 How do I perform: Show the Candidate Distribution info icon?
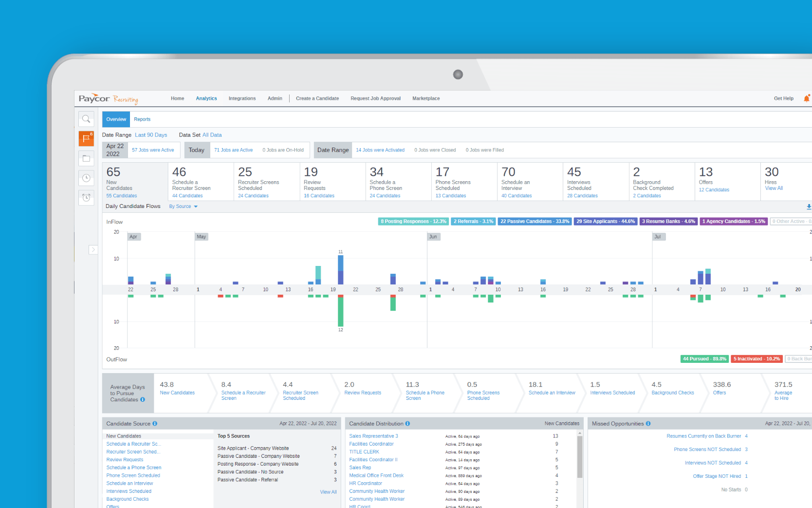407,424
